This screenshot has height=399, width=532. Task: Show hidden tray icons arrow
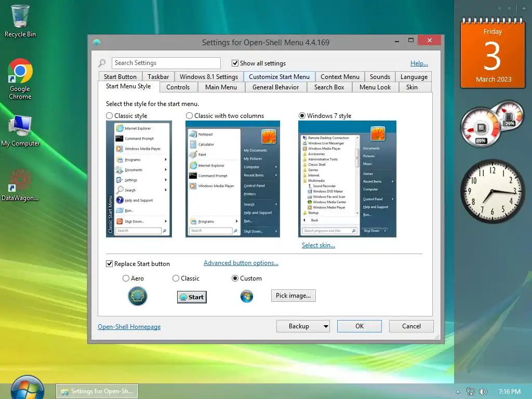458,392
